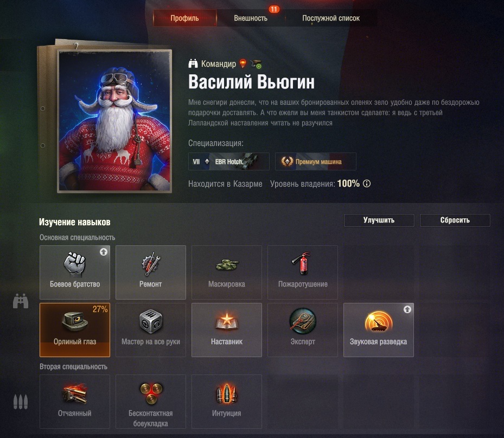Choose the Мастер на все руки skill

pyautogui.click(x=151, y=330)
